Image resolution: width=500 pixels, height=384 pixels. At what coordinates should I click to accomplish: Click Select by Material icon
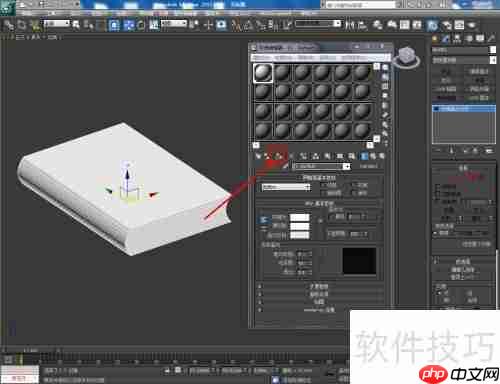(385, 134)
